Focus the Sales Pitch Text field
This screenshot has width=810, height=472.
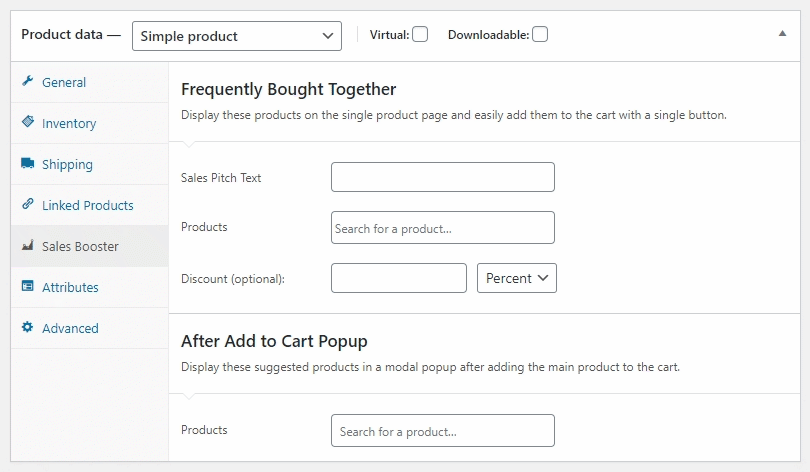coord(443,177)
